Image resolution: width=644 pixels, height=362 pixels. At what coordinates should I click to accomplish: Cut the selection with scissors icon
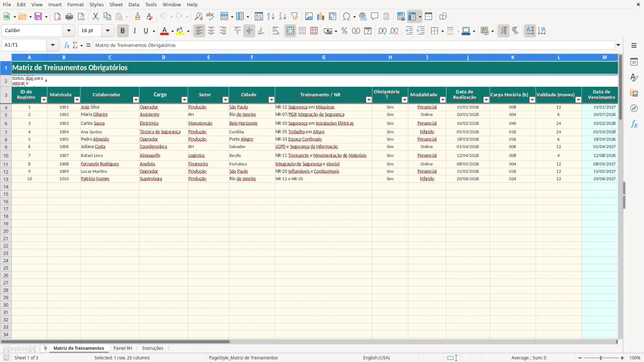click(x=96, y=17)
